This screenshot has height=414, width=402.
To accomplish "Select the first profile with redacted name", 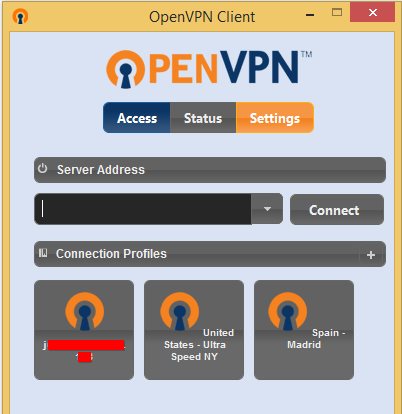I will [84, 330].
